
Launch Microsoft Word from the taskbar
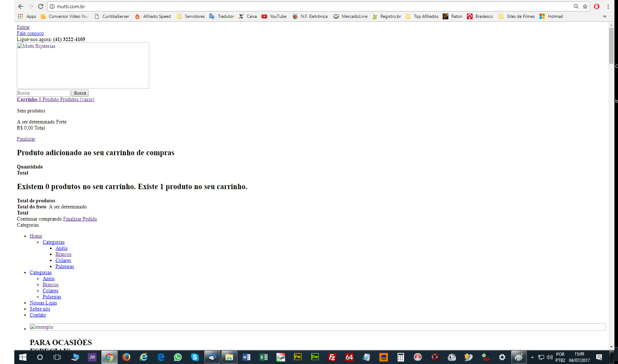[x=246, y=357]
